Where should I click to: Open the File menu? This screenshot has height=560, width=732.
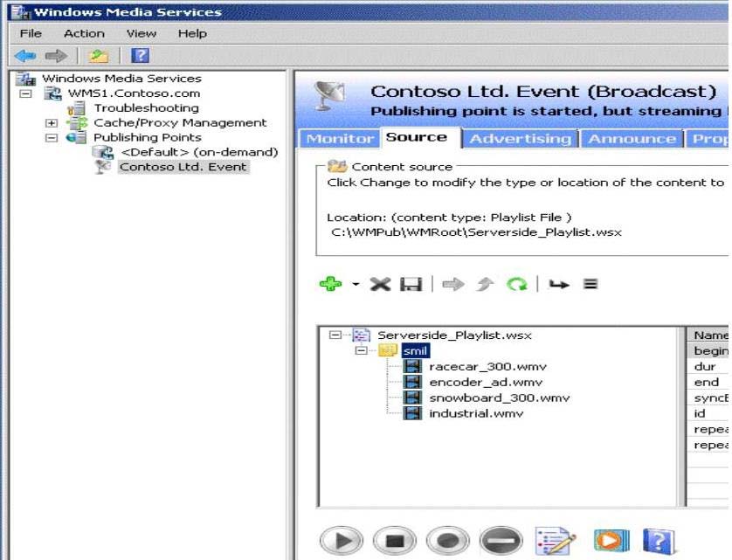[31, 33]
